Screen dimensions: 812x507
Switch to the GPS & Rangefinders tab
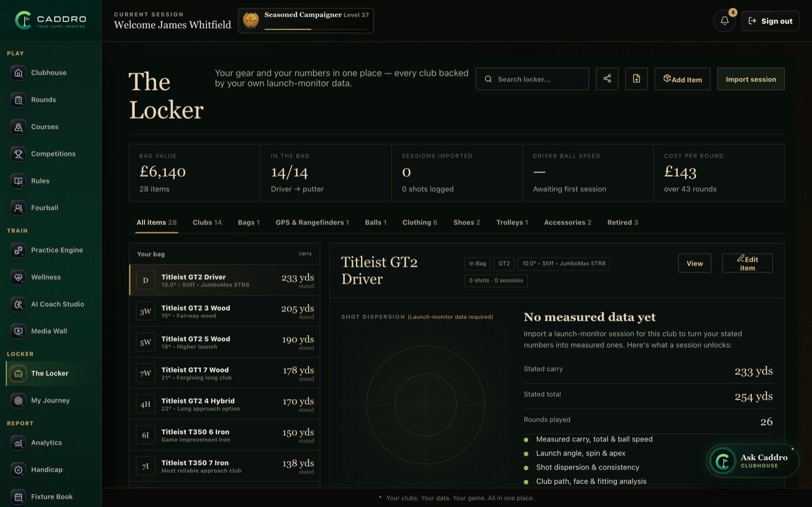tap(312, 222)
